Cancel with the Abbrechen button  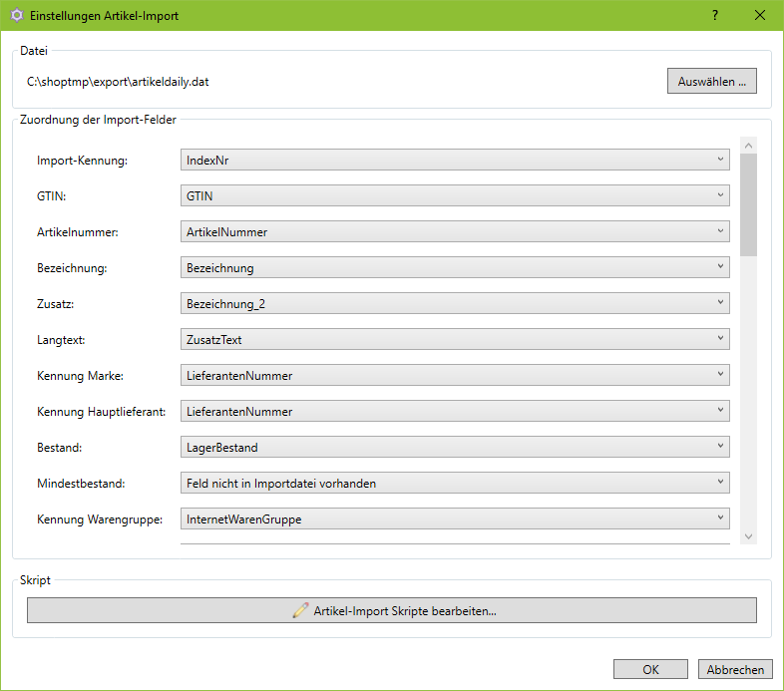pyautogui.click(x=735, y=669)
